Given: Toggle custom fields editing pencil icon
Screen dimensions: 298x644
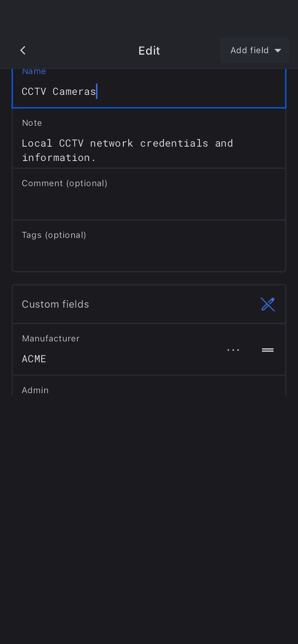Looking at the screenshot, I should pos(268,304).
